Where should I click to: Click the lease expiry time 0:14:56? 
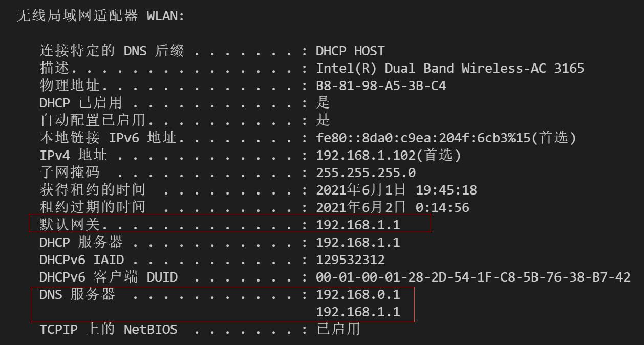(442, 208)
